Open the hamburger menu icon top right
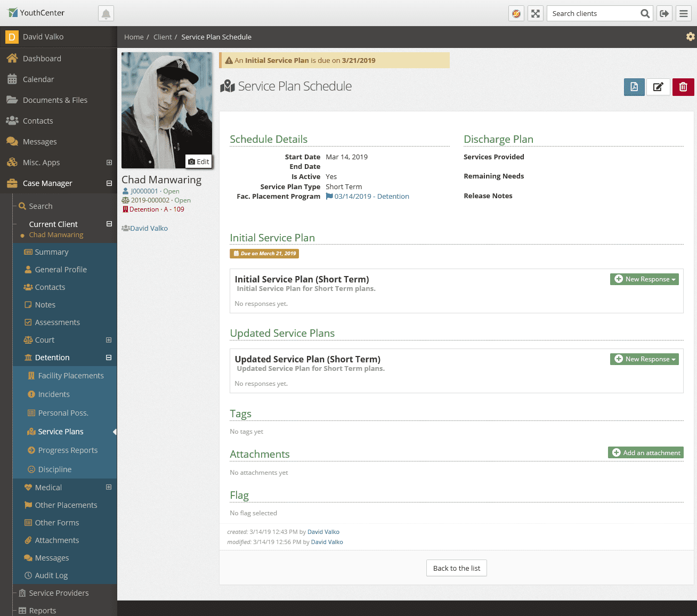 pyautogui.click(x=684, y=13)
